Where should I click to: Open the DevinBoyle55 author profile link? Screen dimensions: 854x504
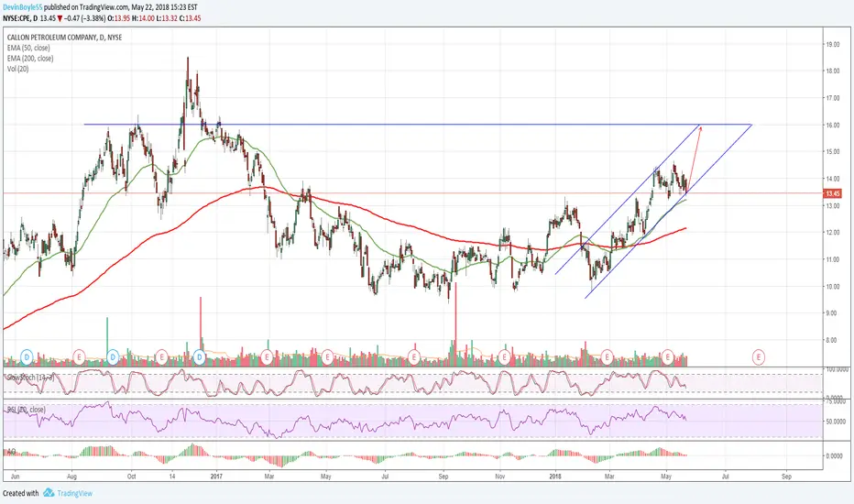22,7
